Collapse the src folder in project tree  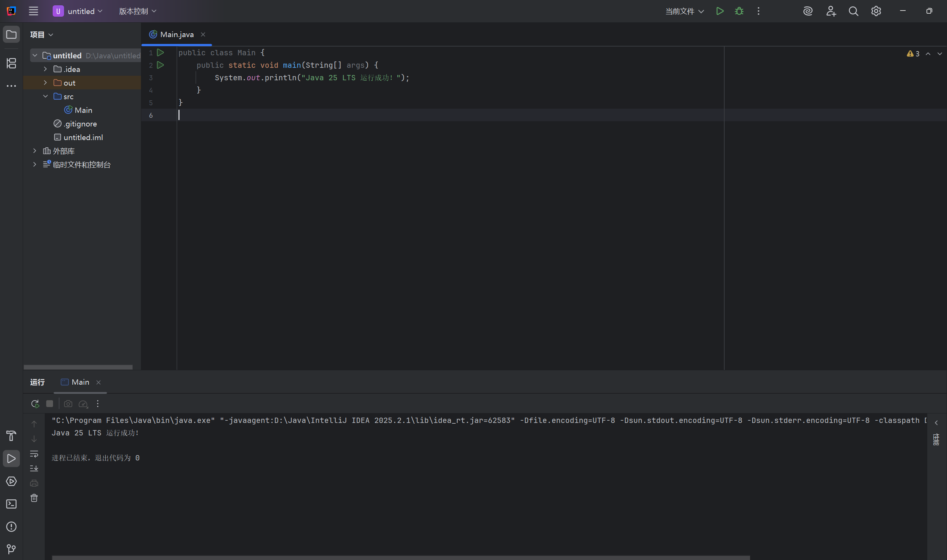(45, 97)
